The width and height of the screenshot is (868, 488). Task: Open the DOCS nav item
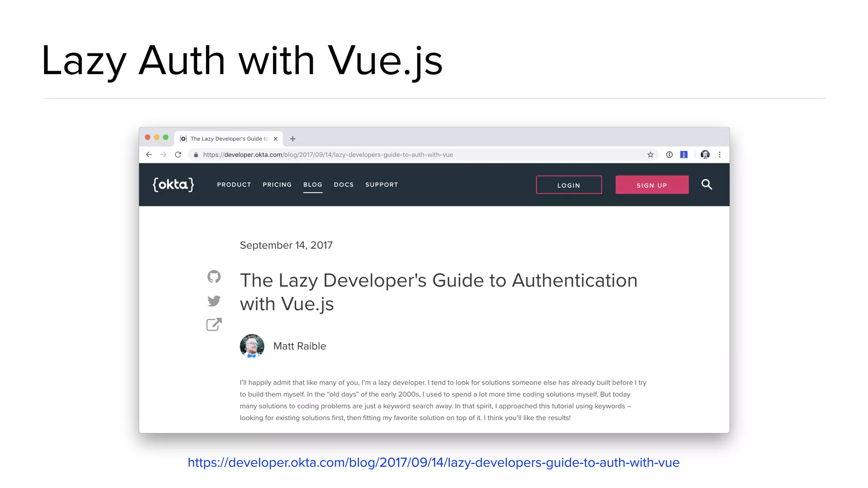coord(344,185)
